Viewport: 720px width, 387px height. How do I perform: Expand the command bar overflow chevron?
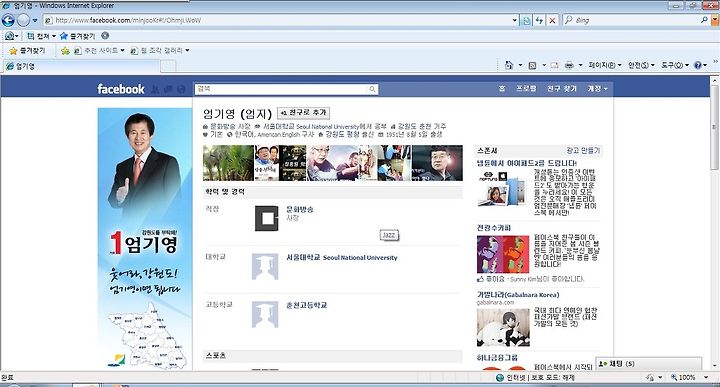coord(715,62)
